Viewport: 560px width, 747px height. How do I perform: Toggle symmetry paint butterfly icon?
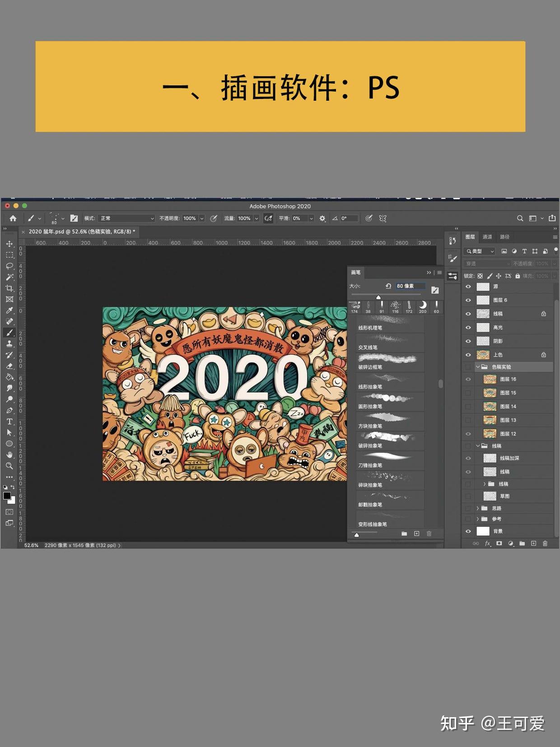[383, 218]
